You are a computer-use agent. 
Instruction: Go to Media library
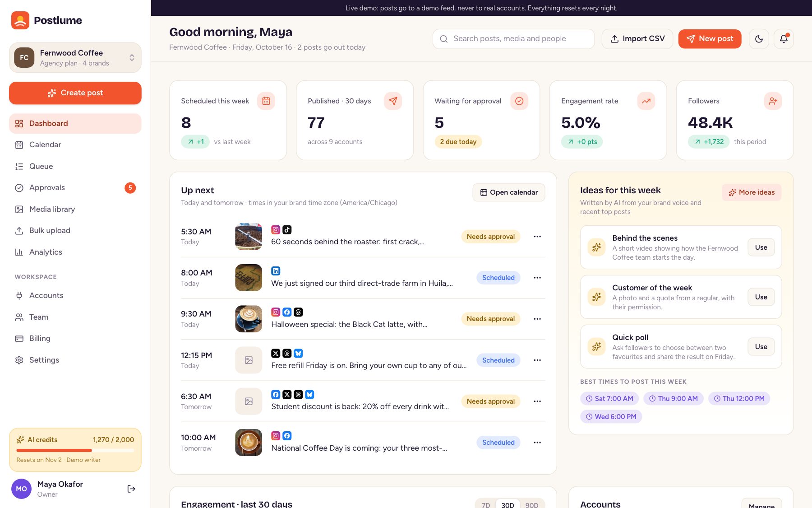click(75, 209)
